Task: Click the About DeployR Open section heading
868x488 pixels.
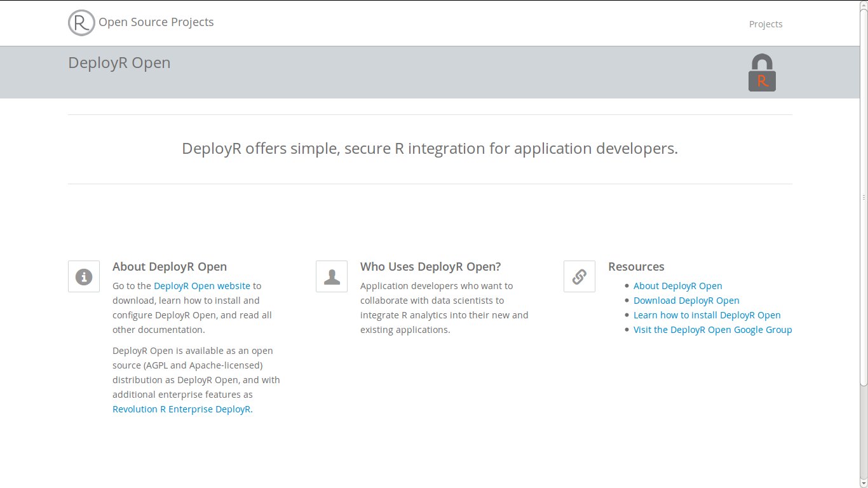Action: pos(170,267)
